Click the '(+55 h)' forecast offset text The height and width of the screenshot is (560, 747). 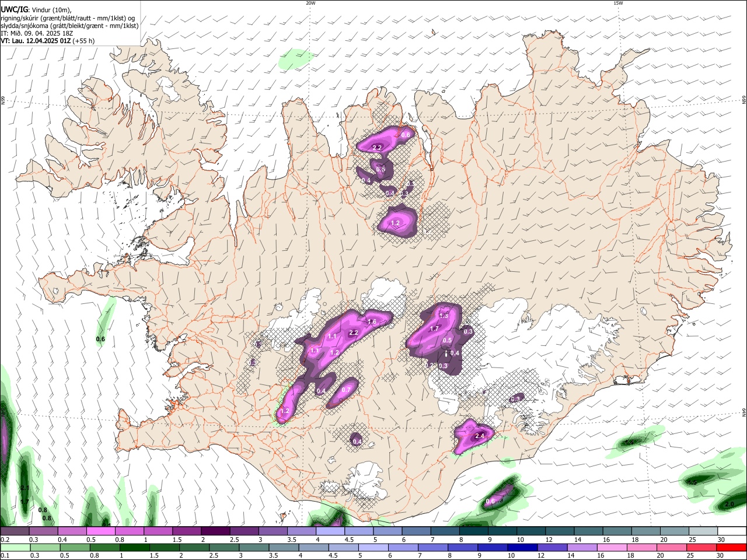[x=83, y=41]
